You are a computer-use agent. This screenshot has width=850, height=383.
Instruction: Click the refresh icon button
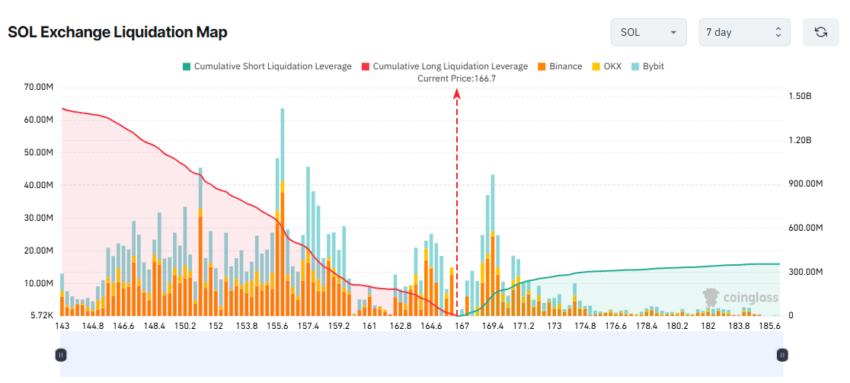coord(821,32)
